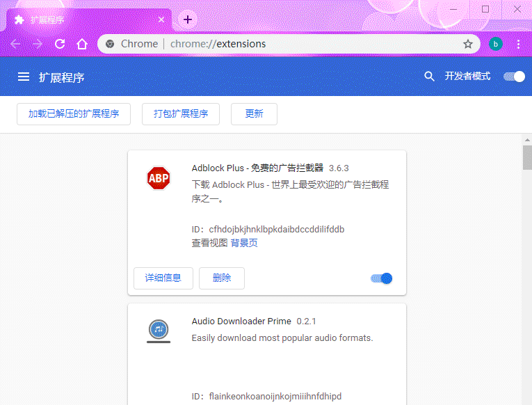Click the Adblock Plus description text
This screenshot has height=405, width=532.
click(291, 192)
